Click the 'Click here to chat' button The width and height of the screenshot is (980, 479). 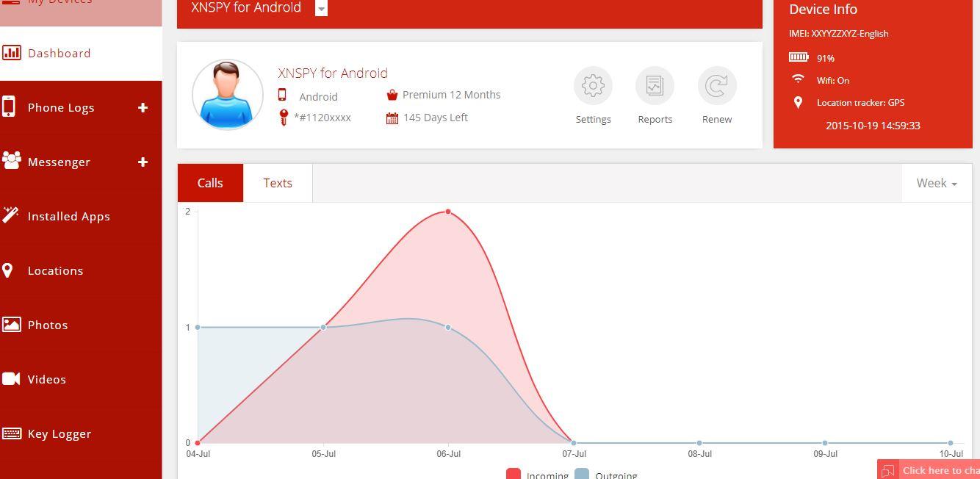pyautogui.click(x=929, y=469)
